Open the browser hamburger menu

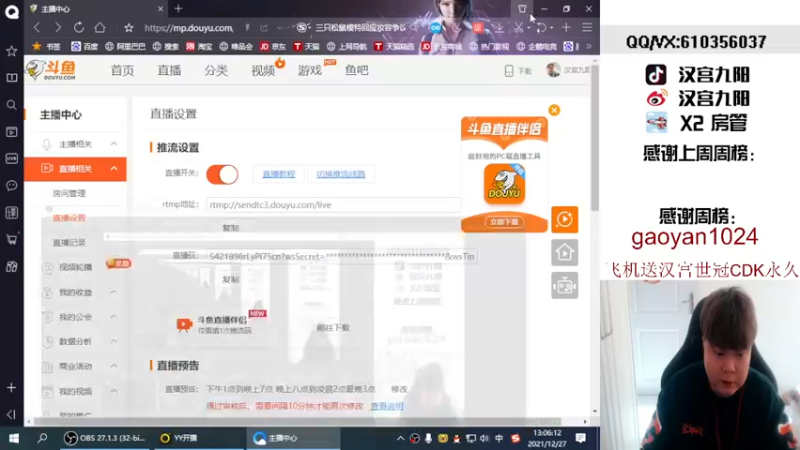point(587,28)
